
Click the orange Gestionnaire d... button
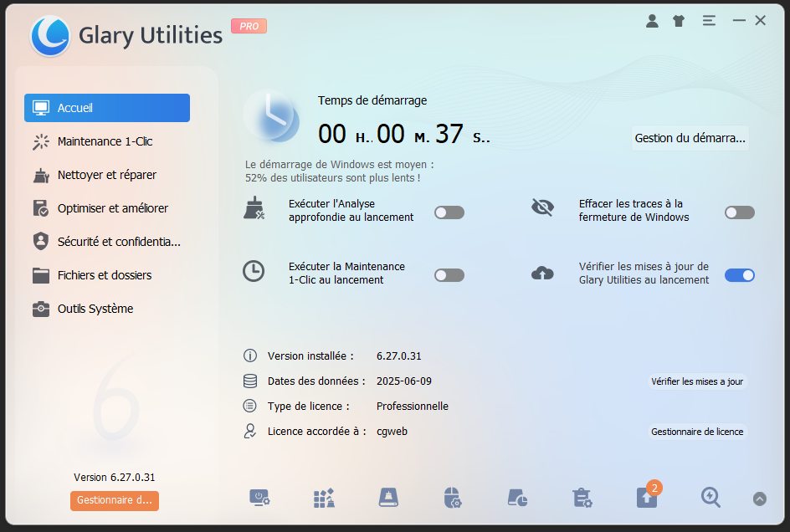click(x=115, y=500)
